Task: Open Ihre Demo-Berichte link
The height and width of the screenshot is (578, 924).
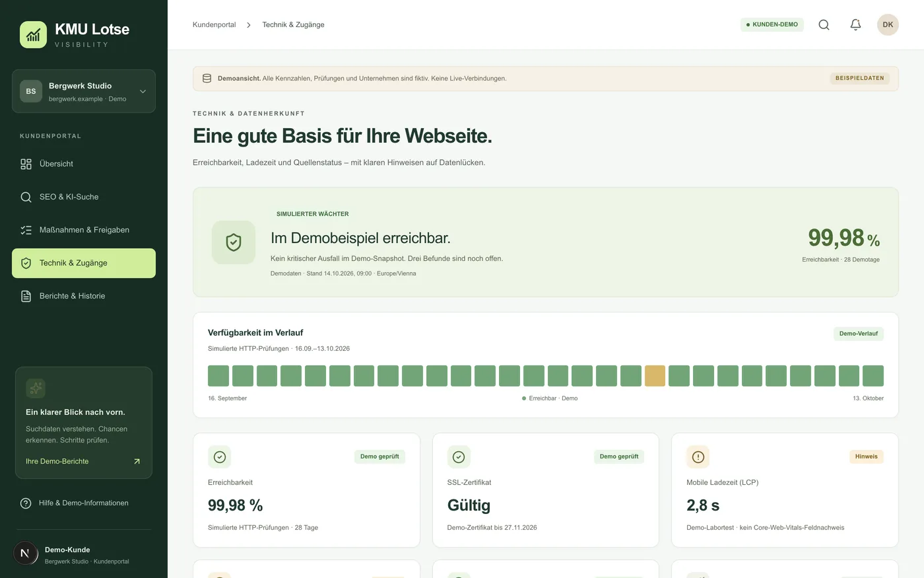Action: [83, 461]
